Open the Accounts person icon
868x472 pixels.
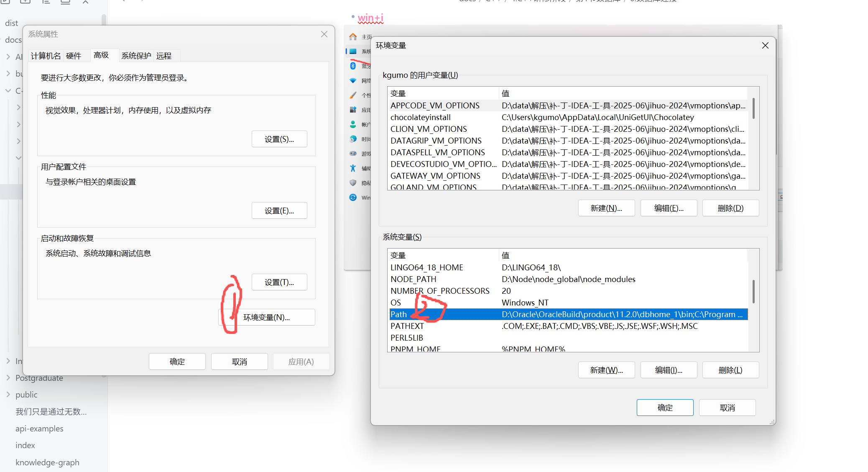353,124
